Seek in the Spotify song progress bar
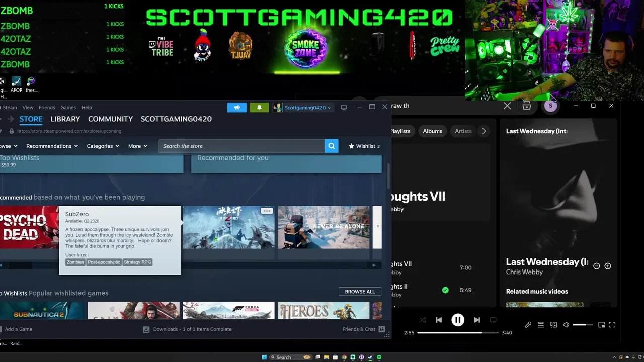 tap(458, 333)
